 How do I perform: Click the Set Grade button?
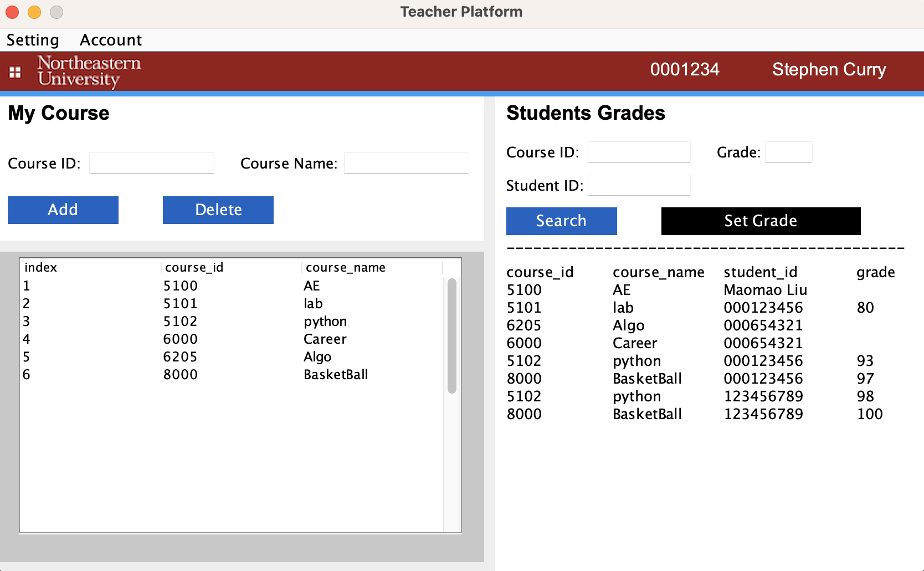tap(761, 221)
